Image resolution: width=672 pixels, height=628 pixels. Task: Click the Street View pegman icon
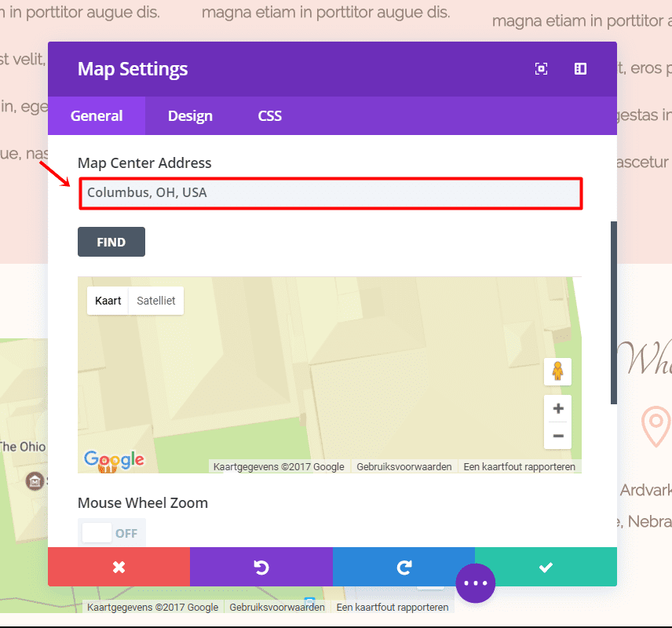(x=557, y=371)
